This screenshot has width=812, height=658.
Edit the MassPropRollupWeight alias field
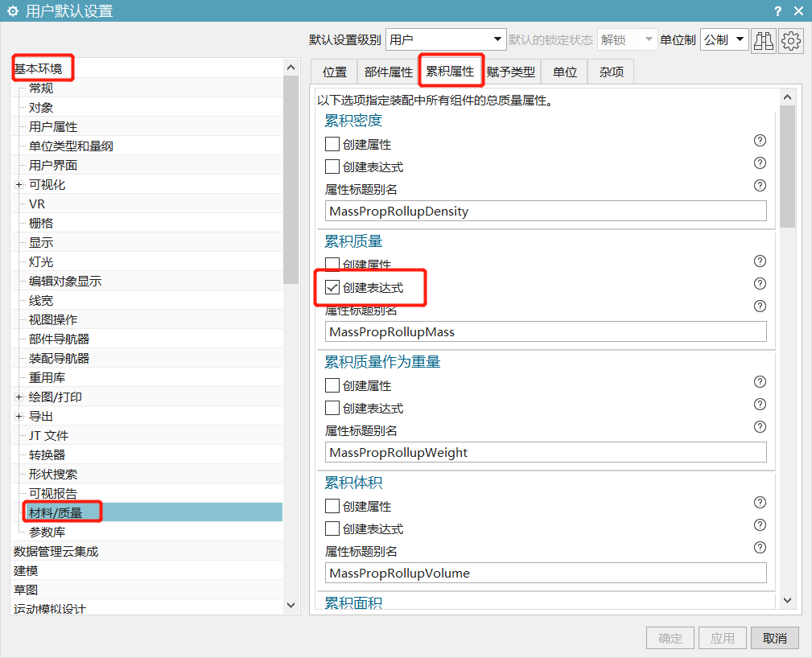click(x=546, y=452)
